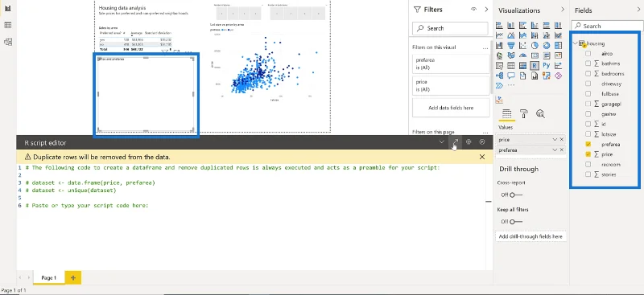Click Add drill-through fields here
The height and width of the screenshot is (295, 644).
530,237
